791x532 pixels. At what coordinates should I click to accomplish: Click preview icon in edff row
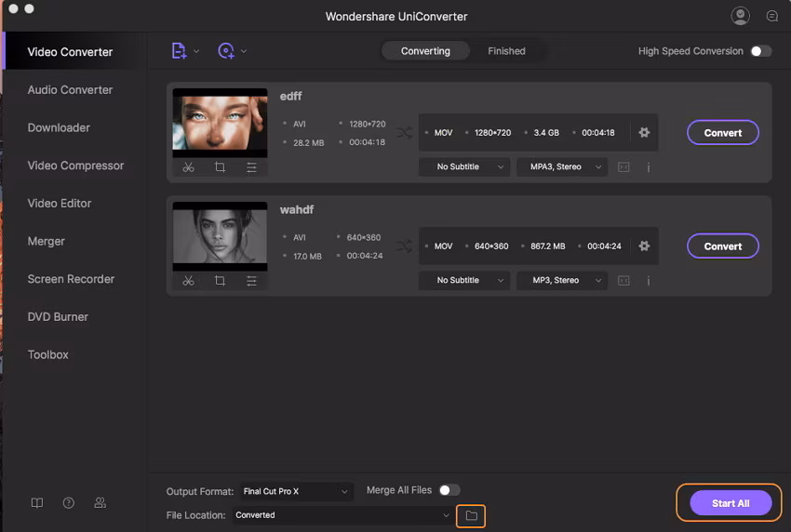[x=623, y=166]
